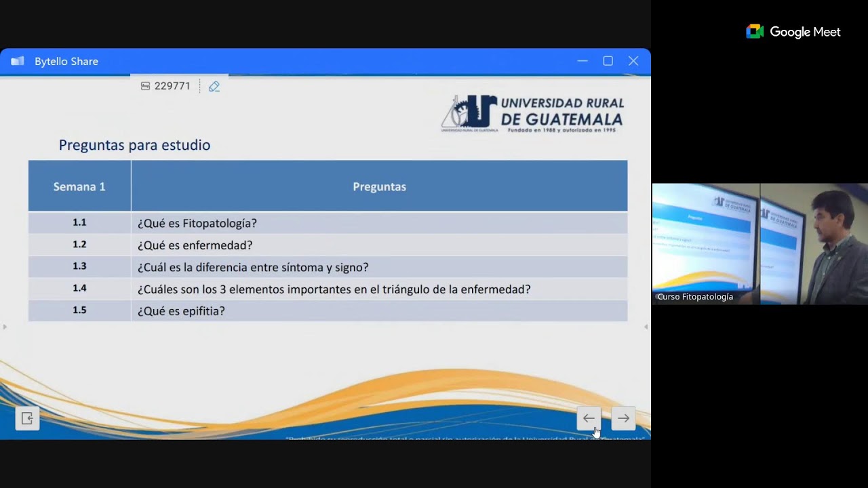Screen dimensions: 868x488
Task: Click the row number 1.3 cell
Action: (79, 266)
